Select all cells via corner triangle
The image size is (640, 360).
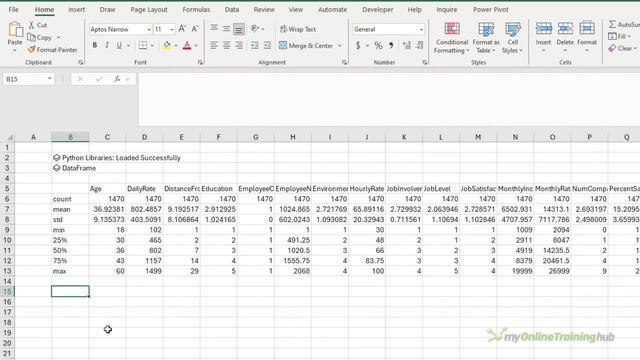[9, 137]
